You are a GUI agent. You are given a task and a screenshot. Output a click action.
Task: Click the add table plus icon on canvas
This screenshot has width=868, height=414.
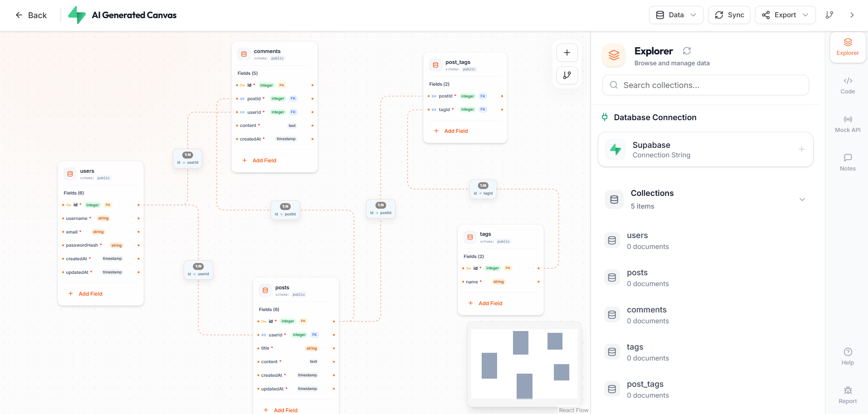point(567,52)
